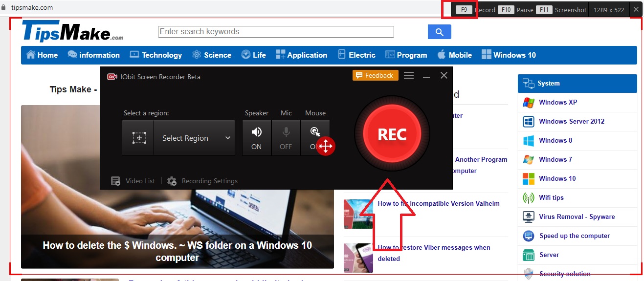Open the Windows Server 2012 link
The width and height of the screenshot is (644, 281).
572,121
